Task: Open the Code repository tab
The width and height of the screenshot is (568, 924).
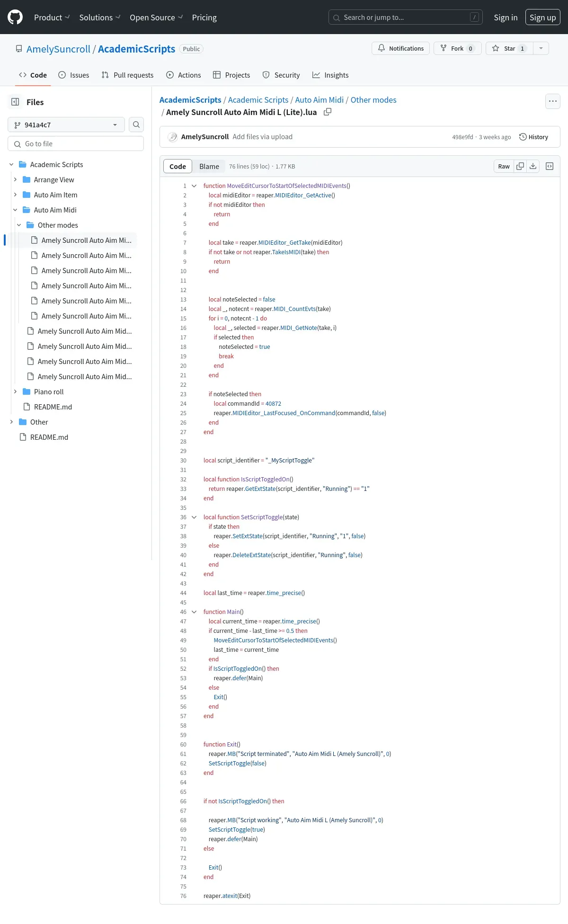Action: (33, 75)
